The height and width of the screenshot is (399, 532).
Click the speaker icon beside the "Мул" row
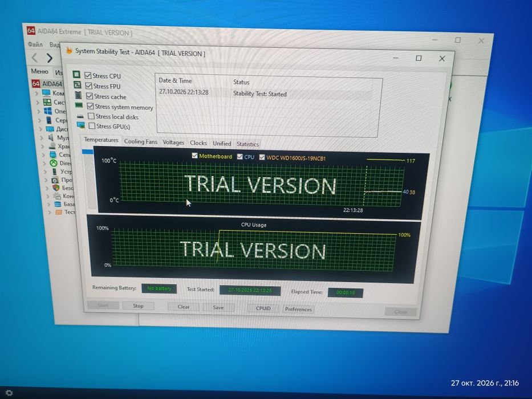click(51, 137)
